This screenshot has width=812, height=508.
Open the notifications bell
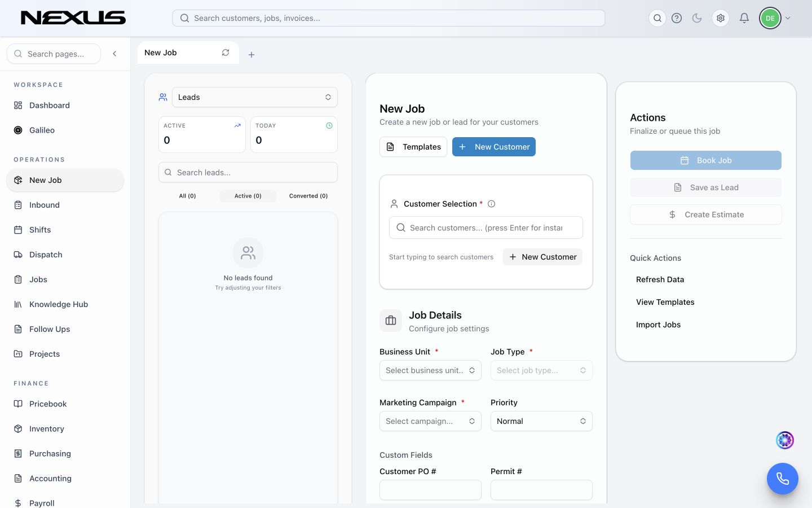[744, 18]
